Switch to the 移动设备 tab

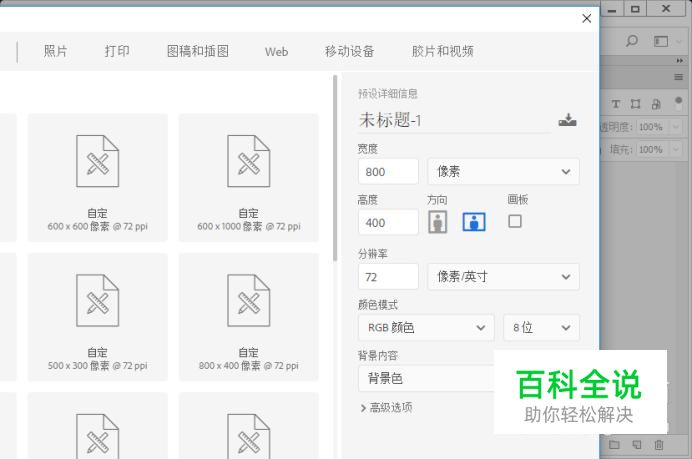point(349,51)
